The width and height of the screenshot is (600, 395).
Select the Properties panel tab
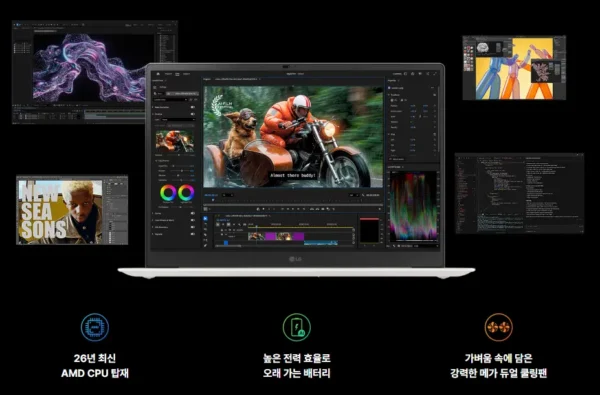(x=392, y=81)
